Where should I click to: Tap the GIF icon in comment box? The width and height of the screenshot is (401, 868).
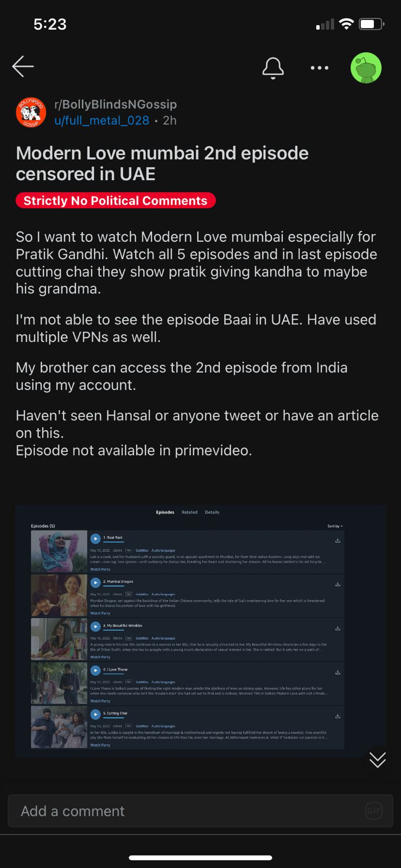374,811
